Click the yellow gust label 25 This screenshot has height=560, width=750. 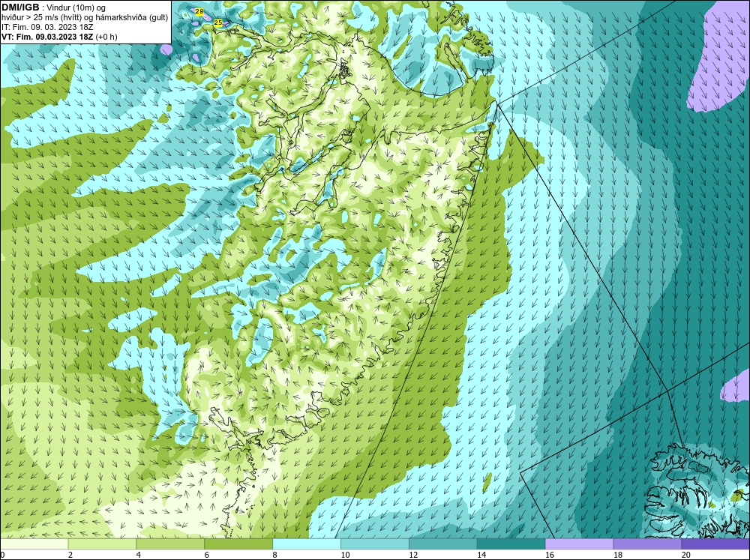(218, 22)
